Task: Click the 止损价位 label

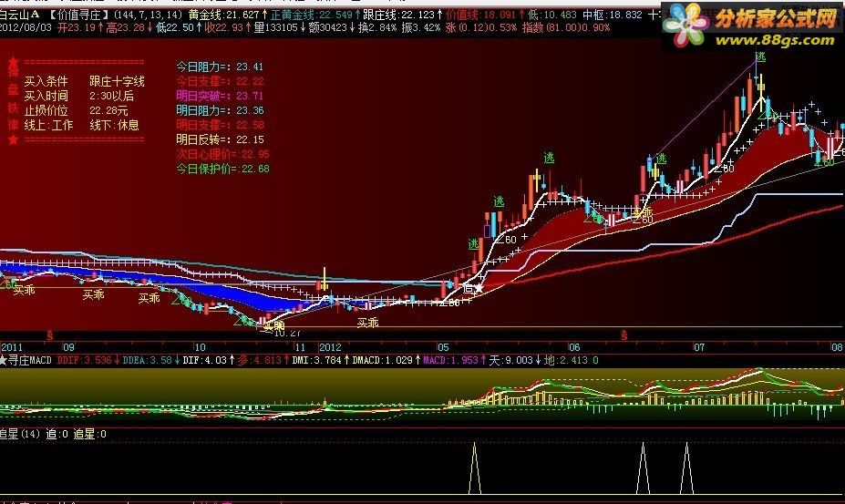Action: 46,110
